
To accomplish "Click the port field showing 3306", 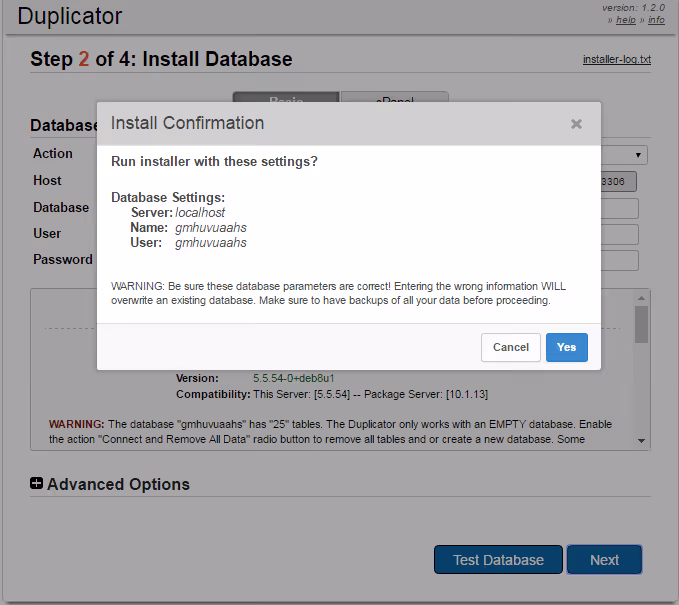I will pos(618,181).
